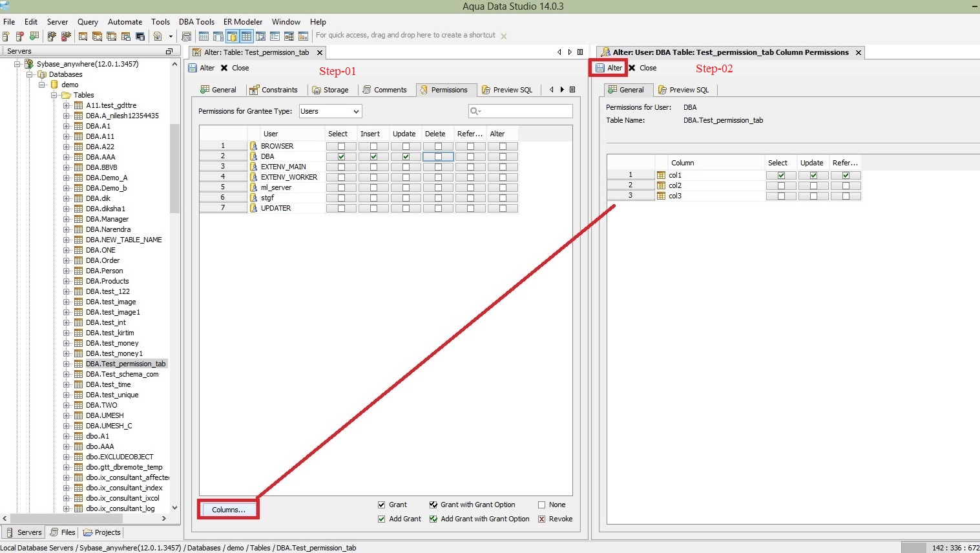The image size is (980, 553).
Task: Uncheck Select permission for col1
Action: pos(781,175)
